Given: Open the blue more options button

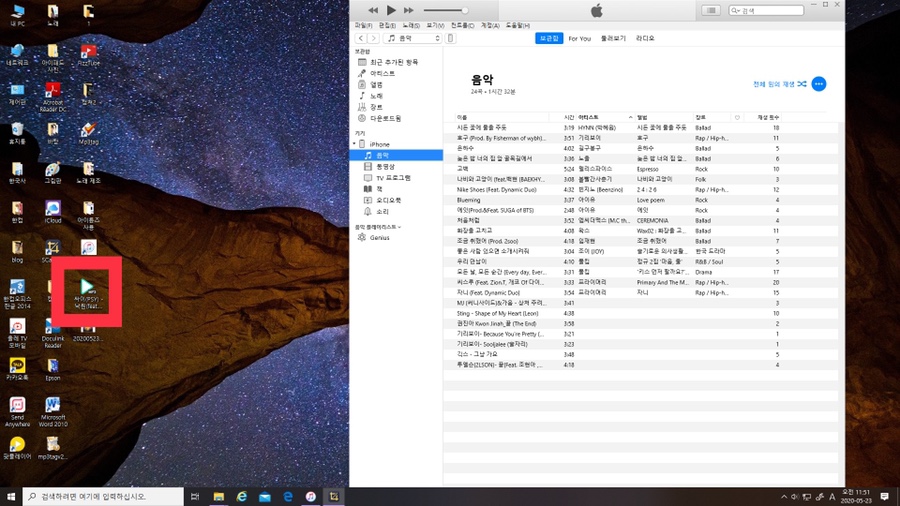Looking at the screenshot, I should tap(818, 84).
